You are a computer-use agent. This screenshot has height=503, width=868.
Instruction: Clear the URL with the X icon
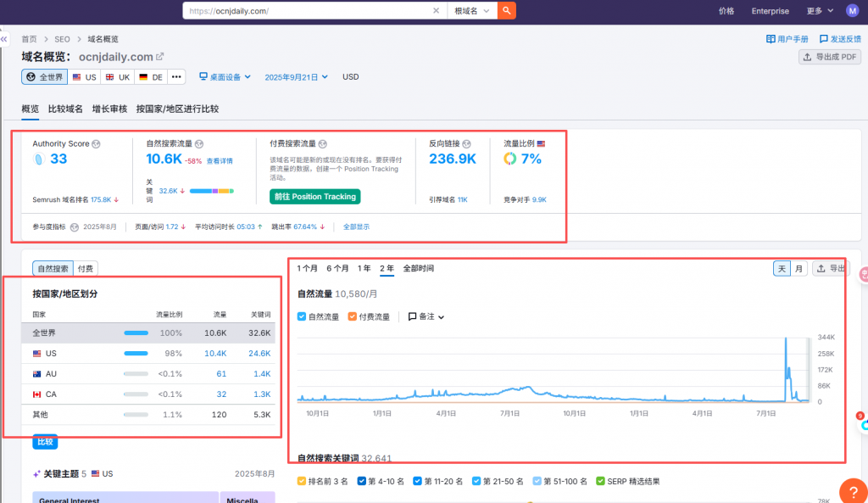tap(436, 11)
